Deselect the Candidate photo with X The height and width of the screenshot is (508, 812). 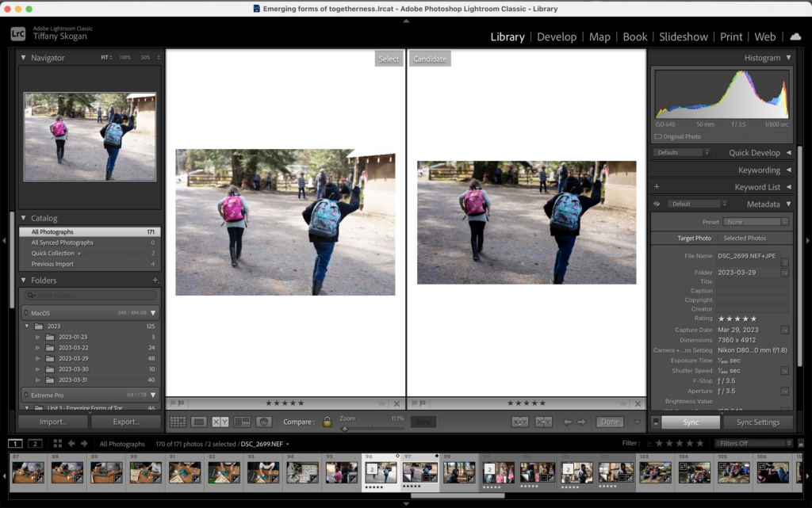pyautogui.click(x=638, y=403)
